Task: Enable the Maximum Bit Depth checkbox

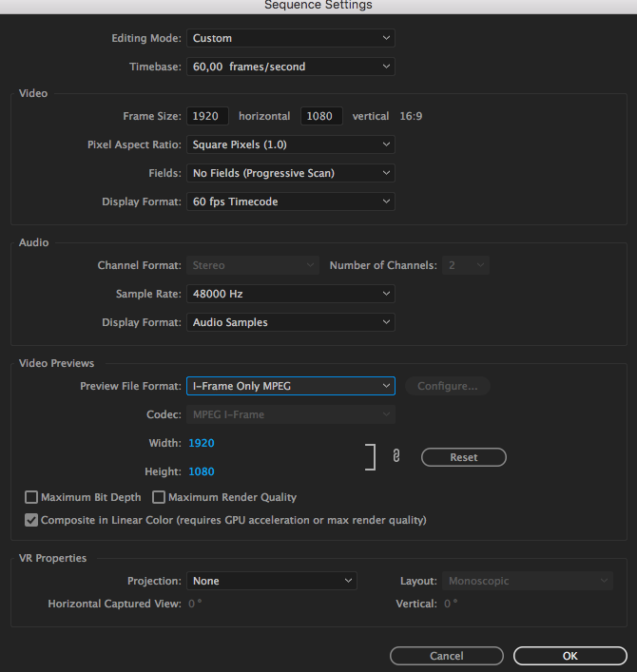Action: click(31, 497)
